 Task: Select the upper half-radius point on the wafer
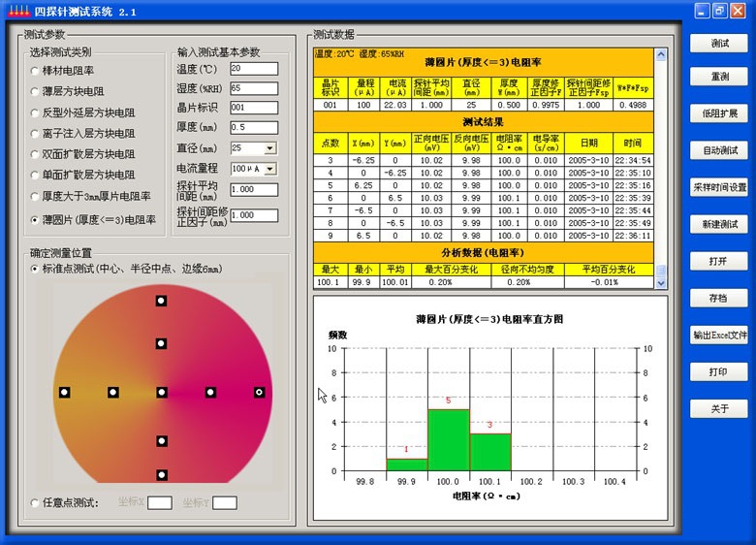162,343
